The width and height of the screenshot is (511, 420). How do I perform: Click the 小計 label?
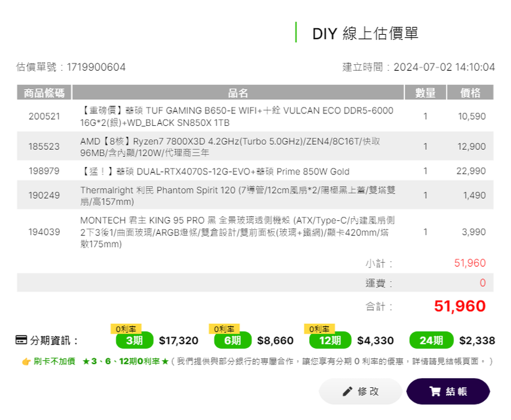tap(379, 263)
